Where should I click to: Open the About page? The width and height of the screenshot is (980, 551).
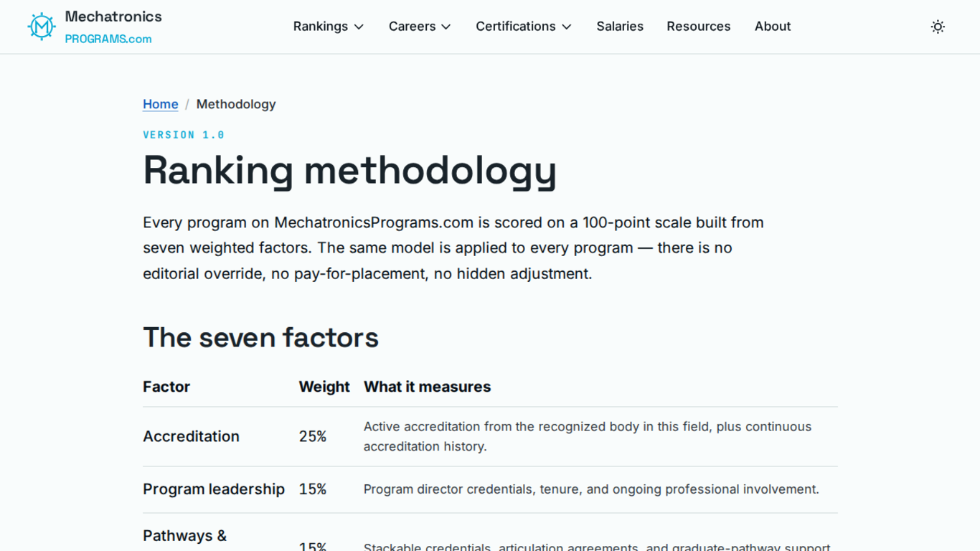773,27
